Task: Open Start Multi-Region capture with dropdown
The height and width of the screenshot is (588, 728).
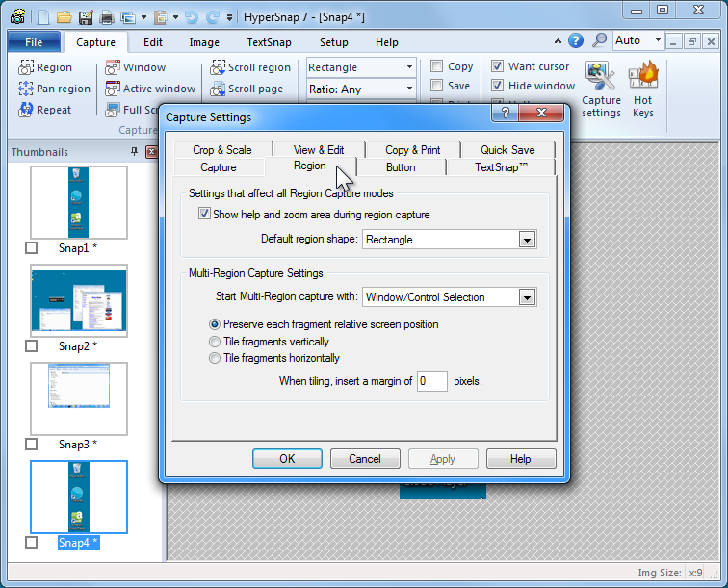Action: tap(527, 297)
